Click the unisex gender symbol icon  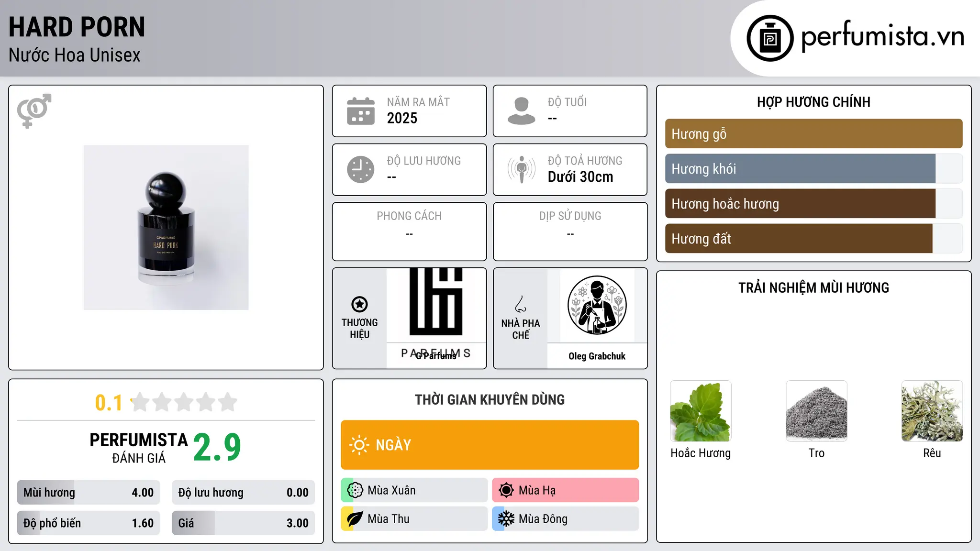pos(34,110)
